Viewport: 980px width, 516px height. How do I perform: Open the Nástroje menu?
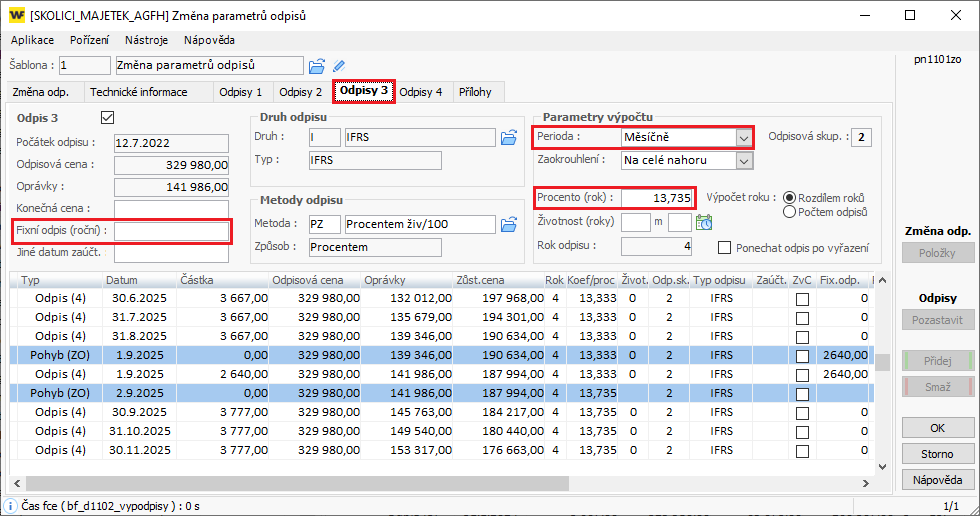coord(146,40)
